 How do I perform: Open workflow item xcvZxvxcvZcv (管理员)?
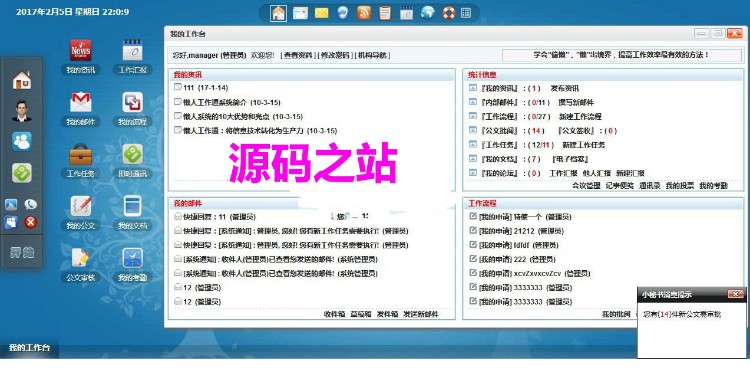point(534,274)
